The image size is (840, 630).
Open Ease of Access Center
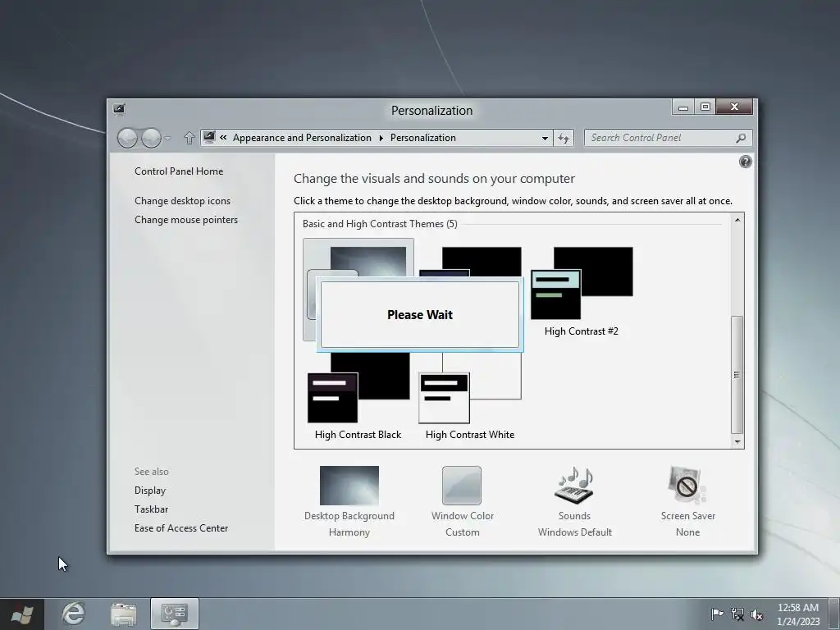click(181, 528)
